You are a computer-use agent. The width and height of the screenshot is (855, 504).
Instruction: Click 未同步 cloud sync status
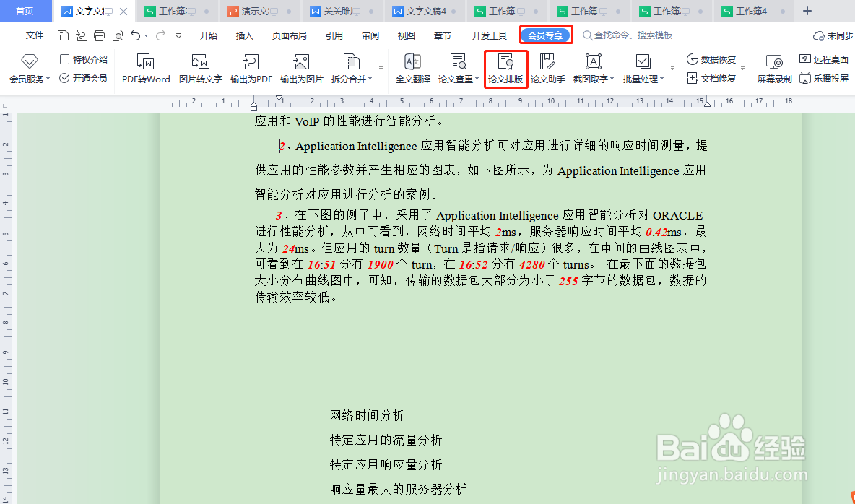[x=833, y=35]
